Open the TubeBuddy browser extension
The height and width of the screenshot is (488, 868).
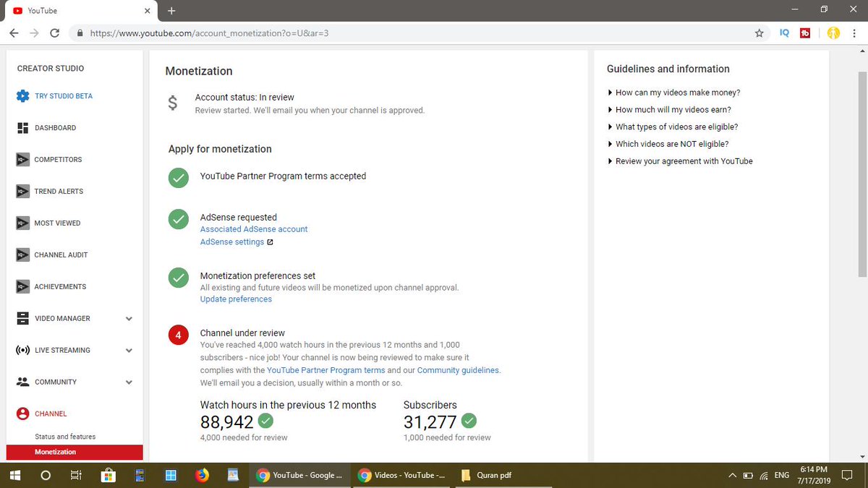tap(805, 33)
